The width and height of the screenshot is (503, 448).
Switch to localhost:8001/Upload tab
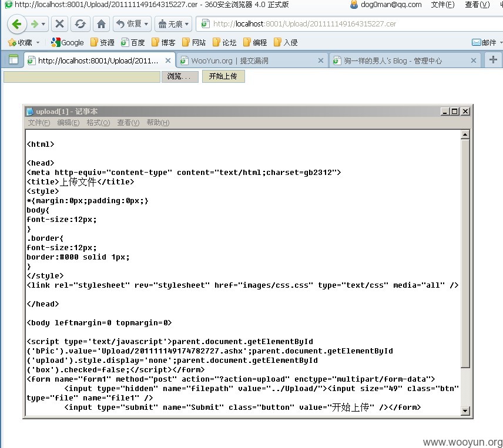tap(98, 60)
